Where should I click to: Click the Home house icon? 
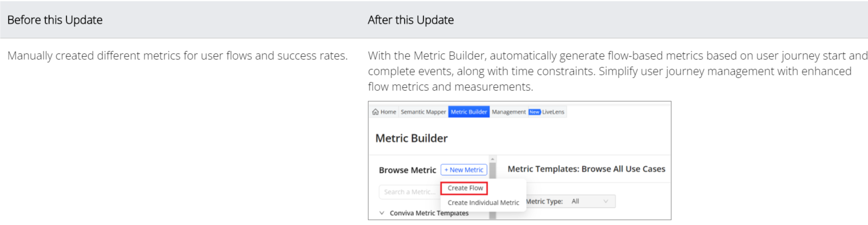click(x=375, y=112)
